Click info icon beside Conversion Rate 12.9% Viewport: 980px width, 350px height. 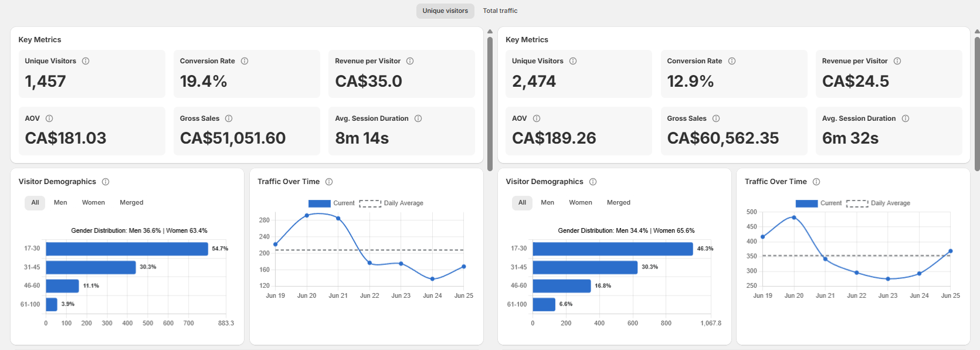tap(732, 61)
